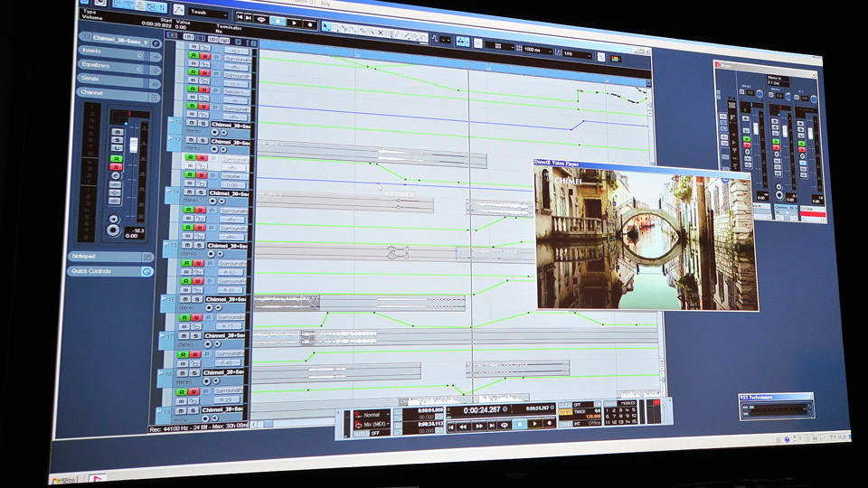Open the Touch automation mode dropdown
The image size is (868, 488).
(x=208, y=12)
